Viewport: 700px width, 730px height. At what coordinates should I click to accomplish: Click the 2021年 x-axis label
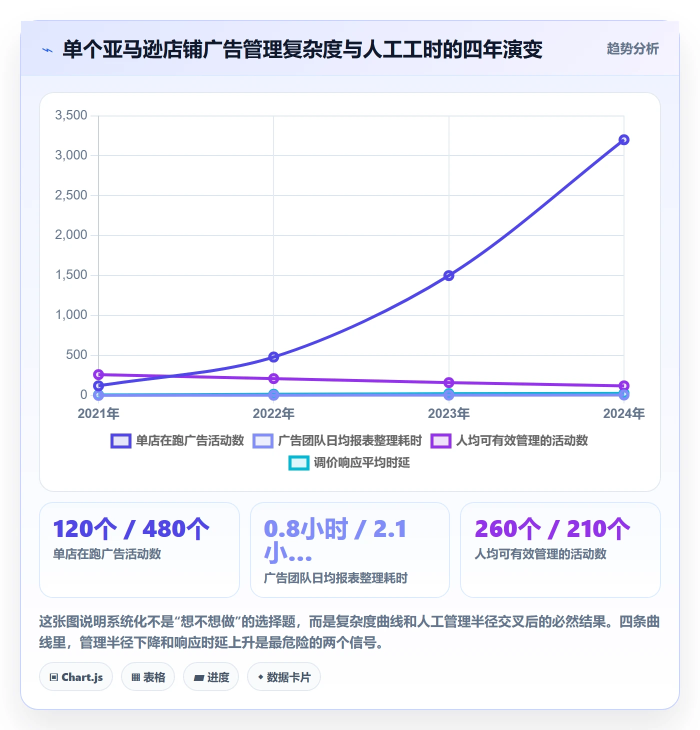pyautogui.click(x=98, y=413)
